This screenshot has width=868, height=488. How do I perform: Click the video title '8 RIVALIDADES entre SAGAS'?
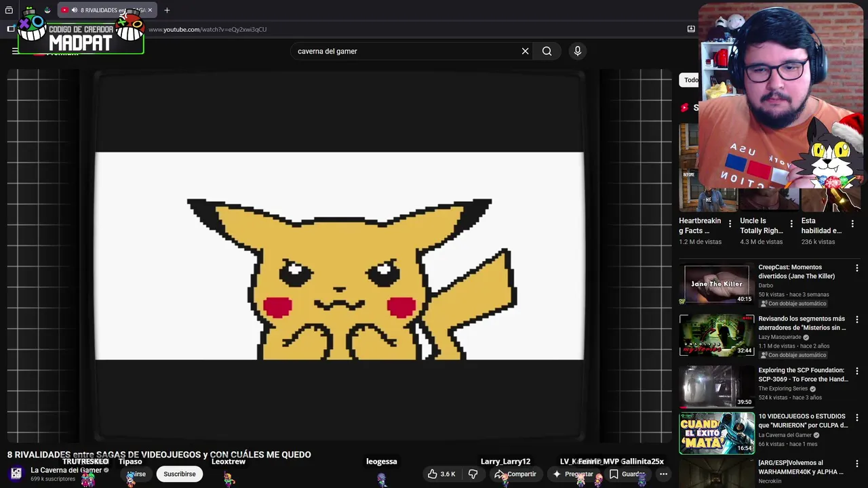click(159, 455)
